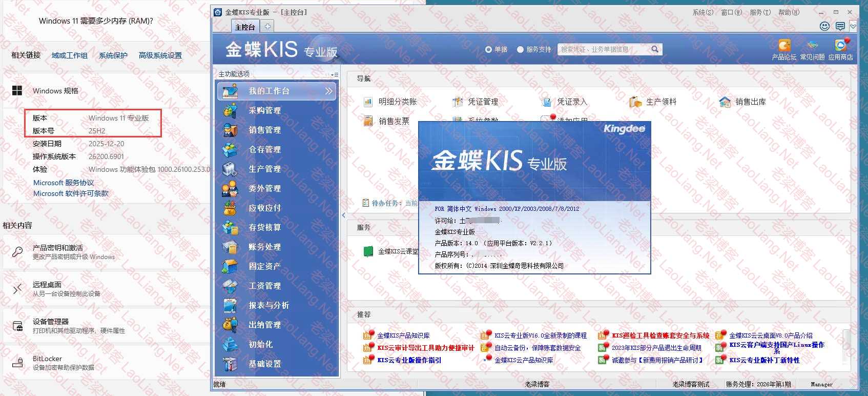The width and height of the screenshot is (868, 396).
Task: Expand 我的工作台 double-chevron arrow
Action: (328, 91)
